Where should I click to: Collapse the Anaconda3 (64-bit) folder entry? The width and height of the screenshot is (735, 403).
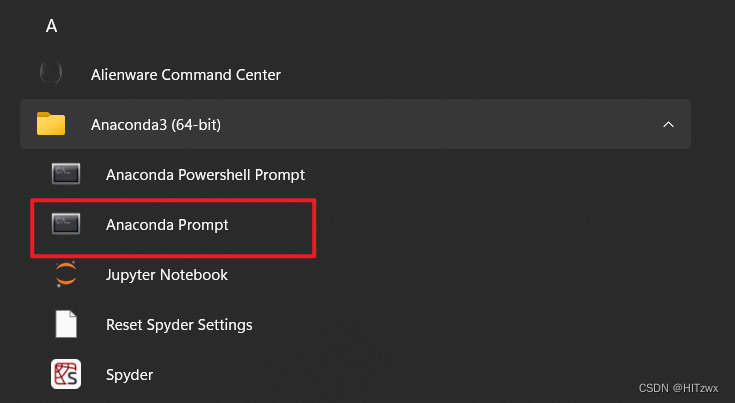pyautogui.click(x=355, y=124)
